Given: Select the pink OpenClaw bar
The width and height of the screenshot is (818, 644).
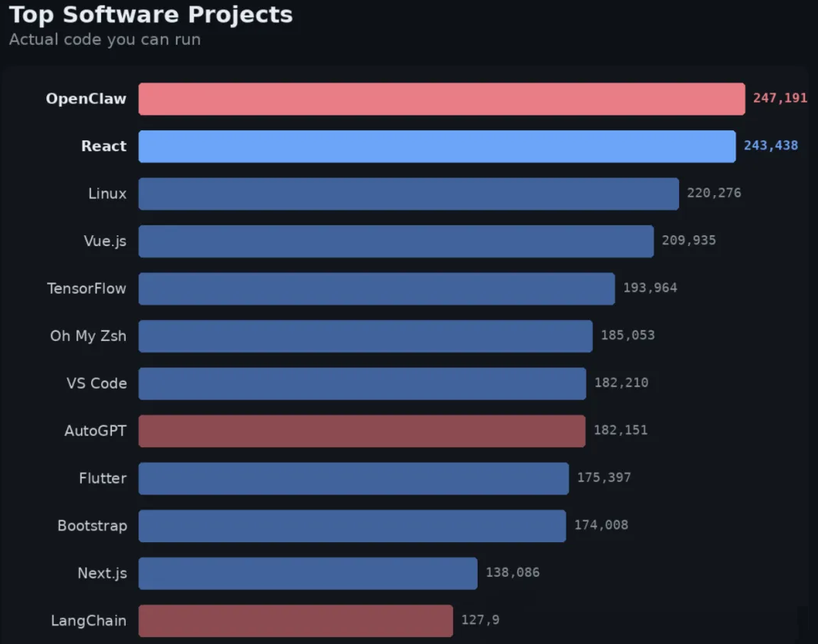Looking at the screenshot, I should (x=442, y=99).
